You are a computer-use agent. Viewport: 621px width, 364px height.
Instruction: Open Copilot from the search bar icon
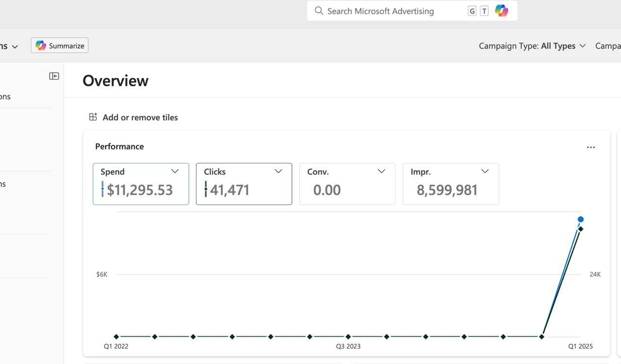pos(502,11)
